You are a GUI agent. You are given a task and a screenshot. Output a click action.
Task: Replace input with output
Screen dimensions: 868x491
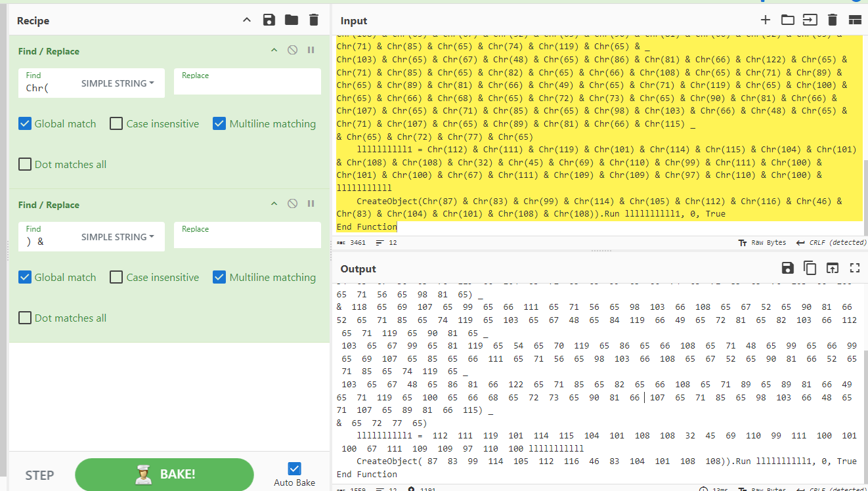tap(833, 268)
